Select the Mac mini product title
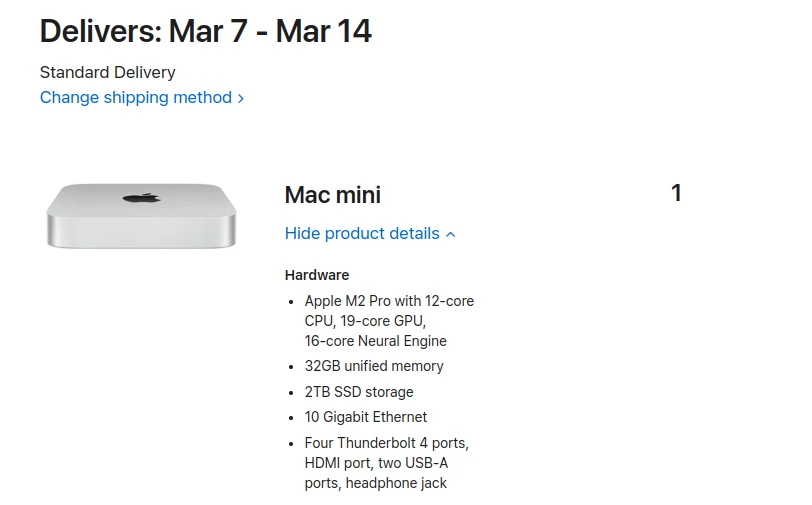The height and width of the screenshot is (505, 812). (332, 195)
